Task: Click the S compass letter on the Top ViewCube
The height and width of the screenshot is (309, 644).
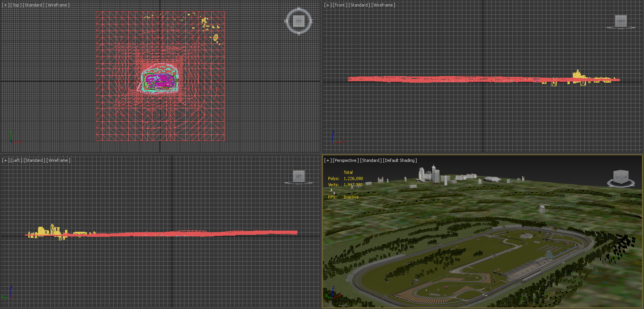Action: point(299,34)
